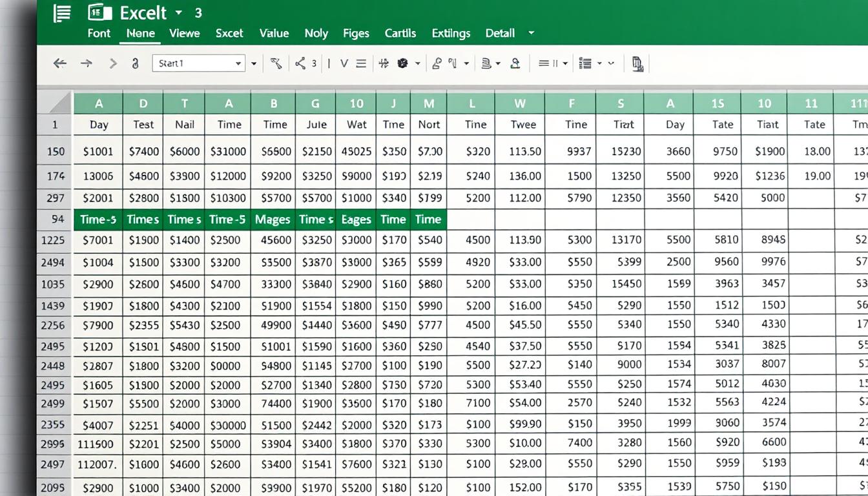Open the Detail tab
Viewport: 868px width, 496px height.
pos(500,33)
